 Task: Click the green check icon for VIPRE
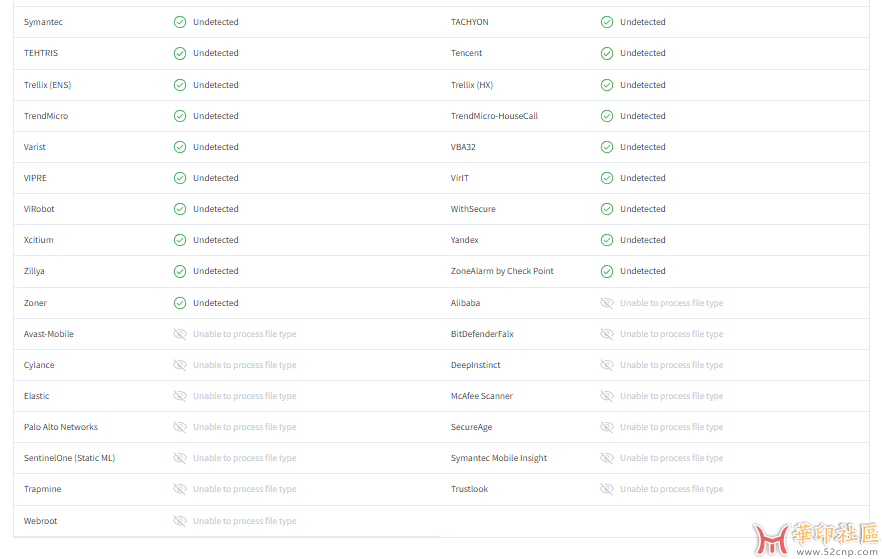click(179, 178)
